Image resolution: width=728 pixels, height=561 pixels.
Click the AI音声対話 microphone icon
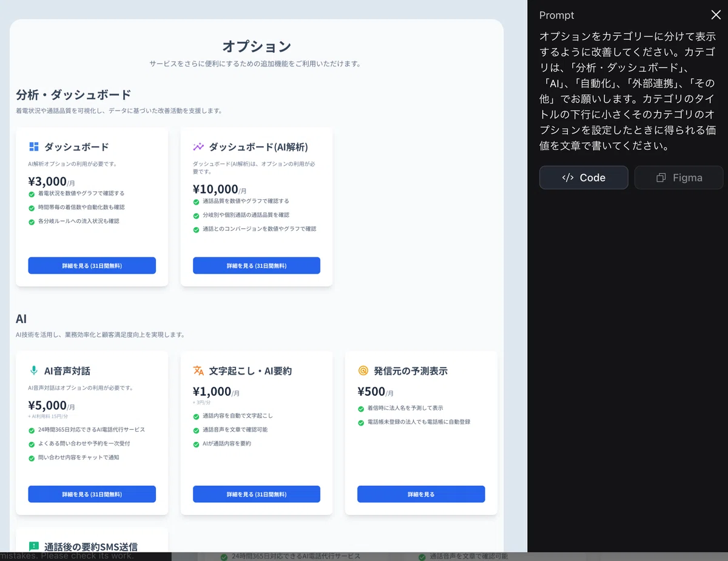[x=34, y=370]
